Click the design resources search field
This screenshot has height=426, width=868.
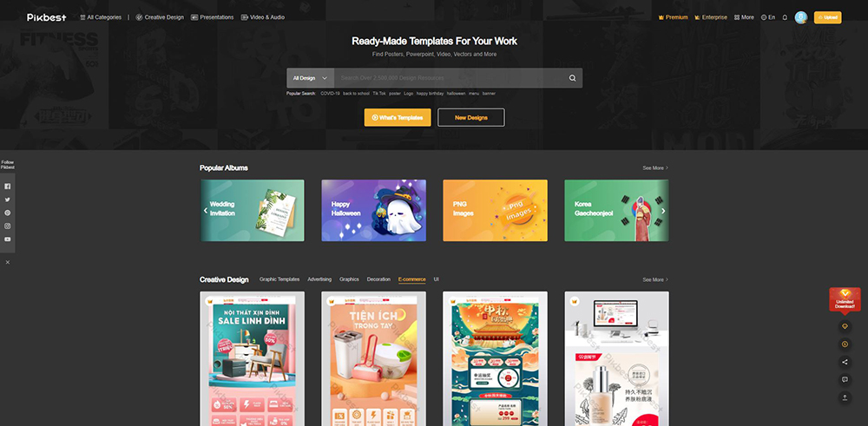click(x=447, y=78)
